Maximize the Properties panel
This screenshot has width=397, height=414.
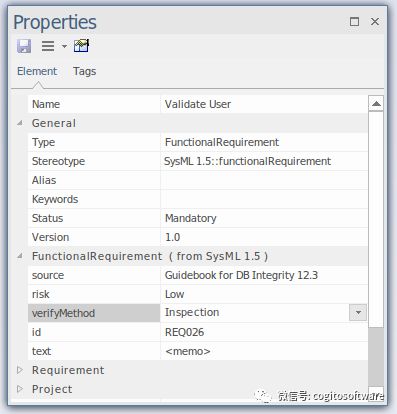click(x=354, y=22)
